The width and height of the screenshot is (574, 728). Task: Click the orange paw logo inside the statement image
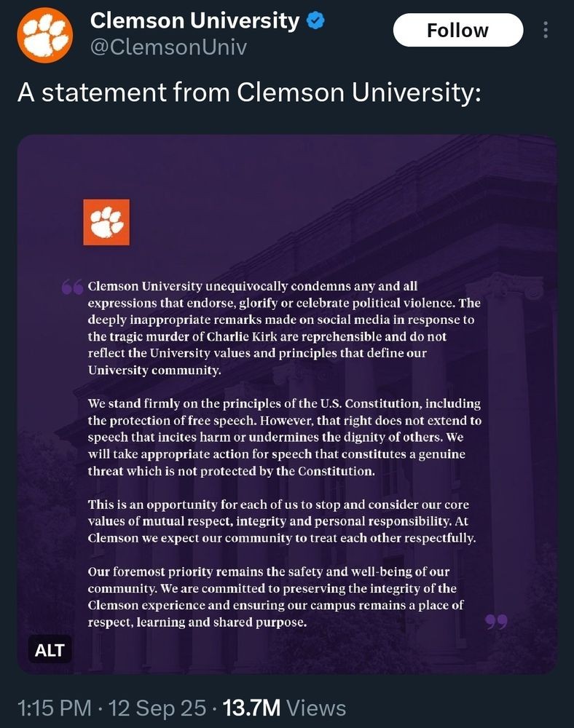106,222
